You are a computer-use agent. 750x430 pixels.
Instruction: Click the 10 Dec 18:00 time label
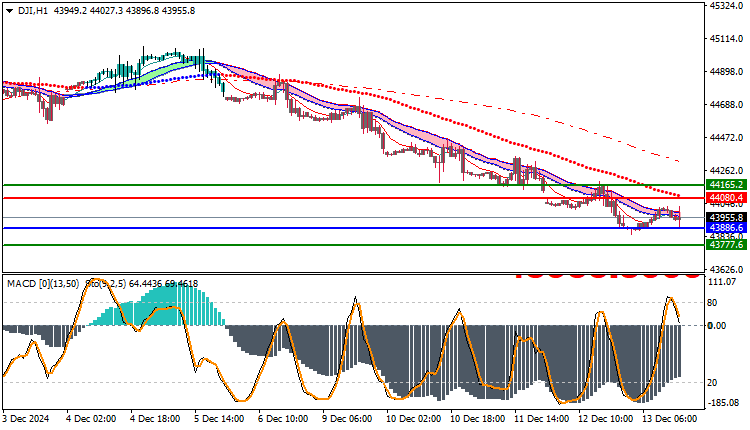pyautogui.click(x=478, y=419)
